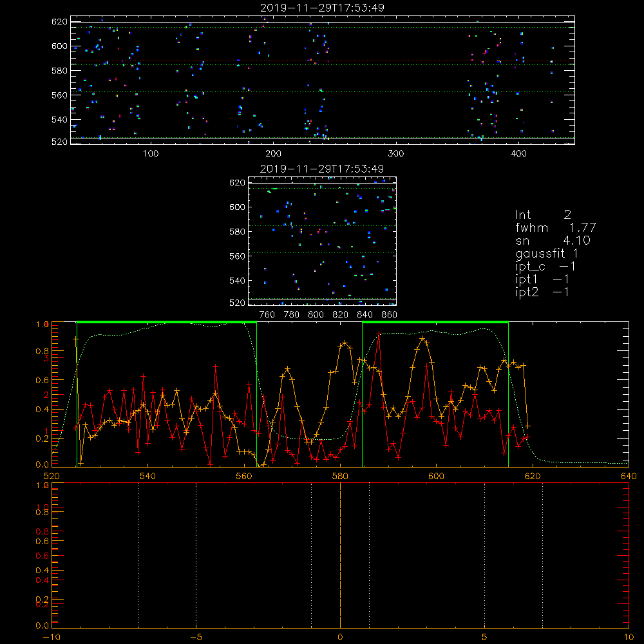
Task: Select the 'ipt_c -1' readout line
Action: pyautogui.click(x=545, y=267)
